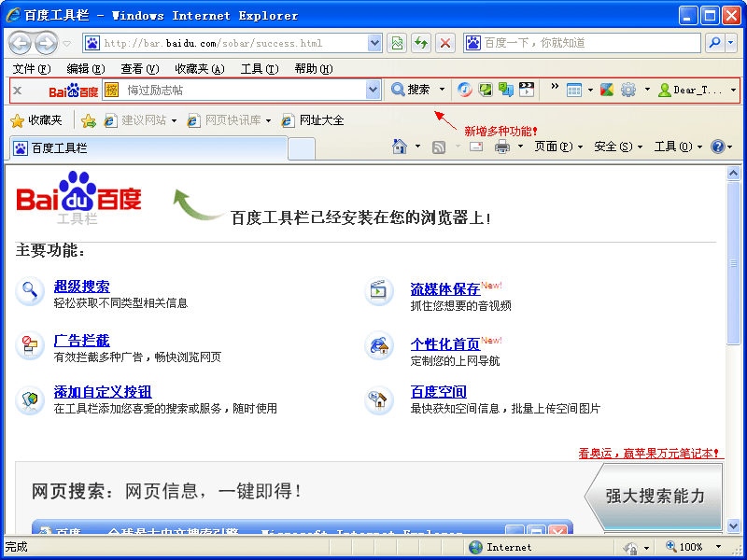Open the Baidu toolbar search box dropdown

373,90
